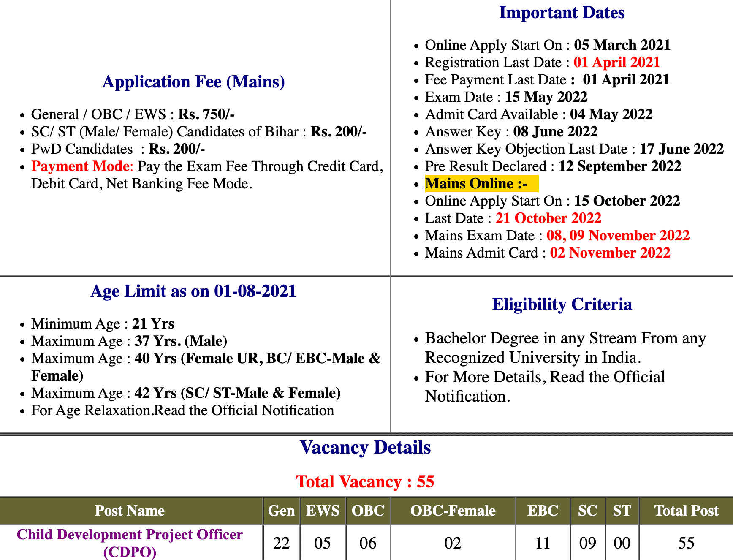This screenshot has height=560, width=733.
Task: Click Total Post cell value 55
Action: click(687, 543)
